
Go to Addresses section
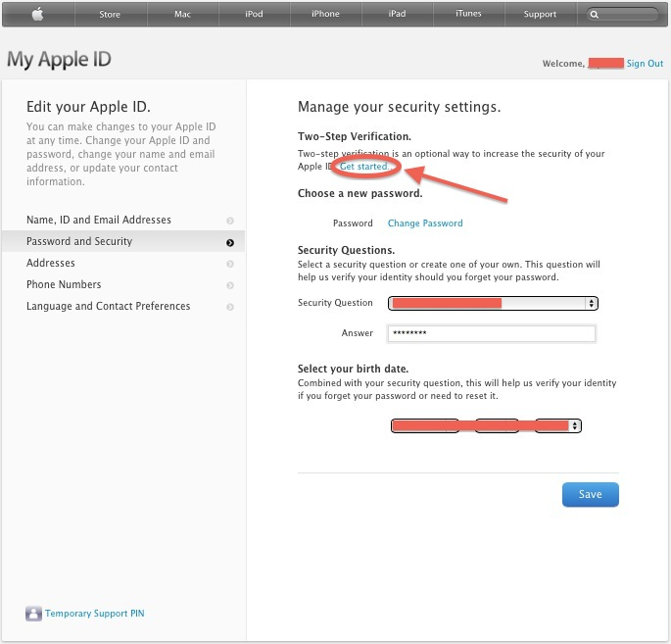123,263
